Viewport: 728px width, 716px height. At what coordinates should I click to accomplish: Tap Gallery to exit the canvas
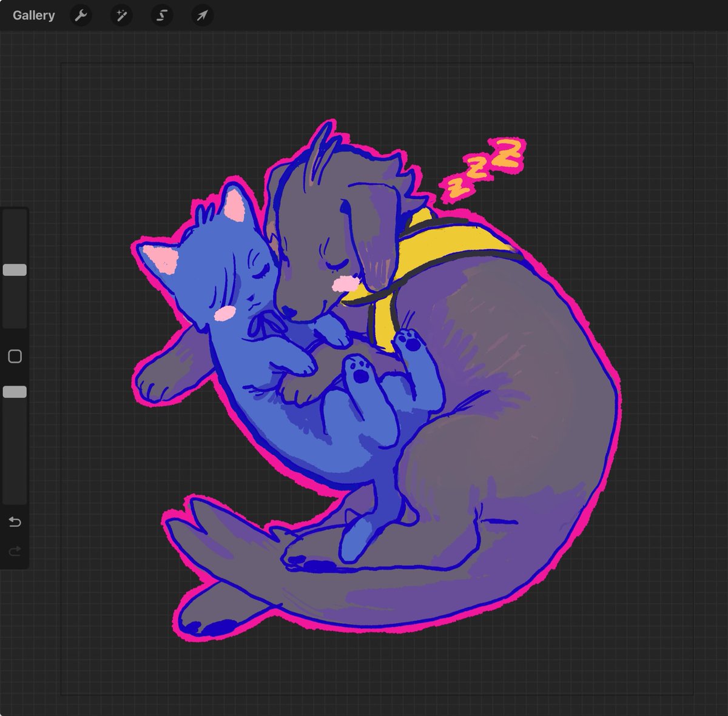(33, 15)
